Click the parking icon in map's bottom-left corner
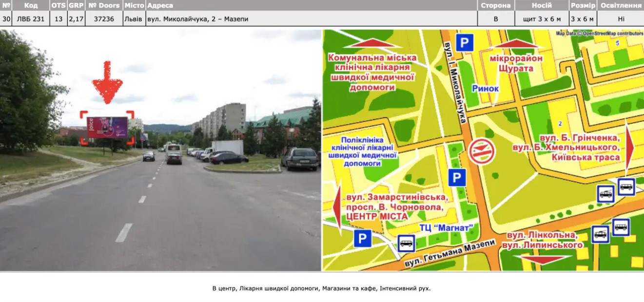 (x=362, y=238)
